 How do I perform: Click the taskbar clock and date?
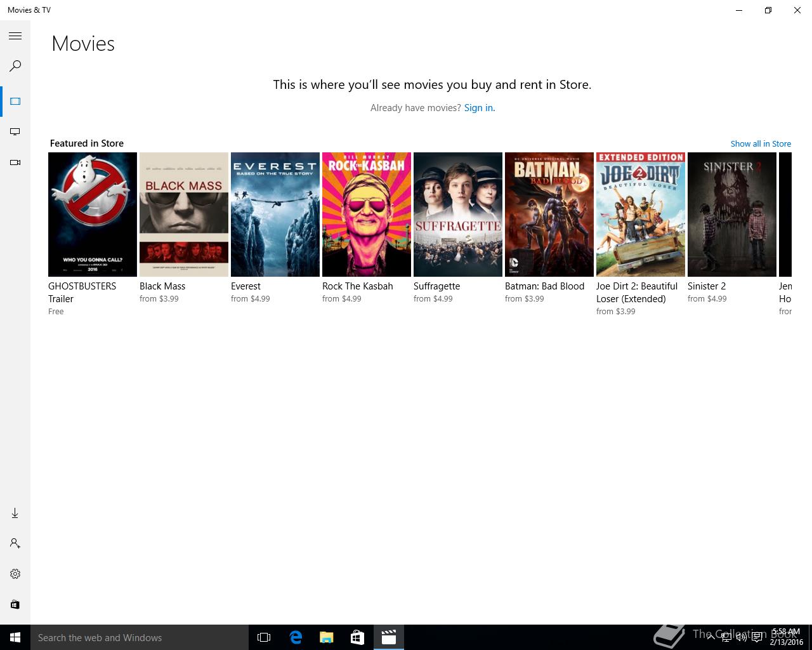[x=787, y=637]
